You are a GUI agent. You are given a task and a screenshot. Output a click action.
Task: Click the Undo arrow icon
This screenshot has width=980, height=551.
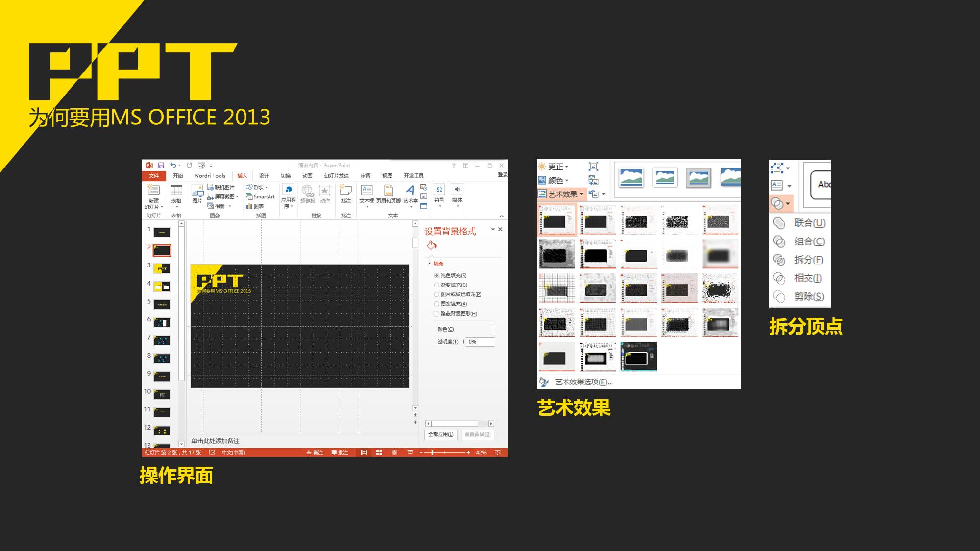173,165
